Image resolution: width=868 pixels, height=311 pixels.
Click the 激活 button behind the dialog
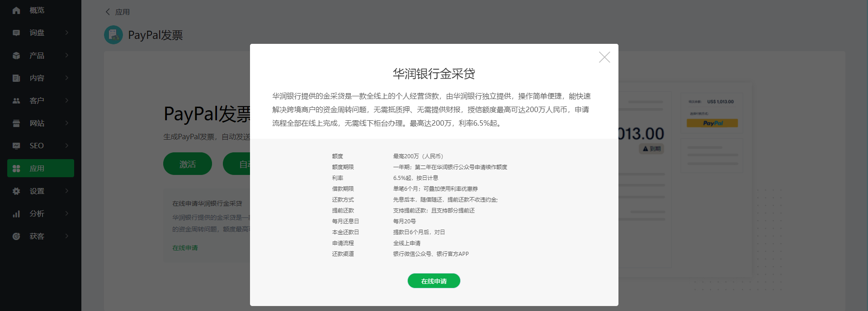188,164
